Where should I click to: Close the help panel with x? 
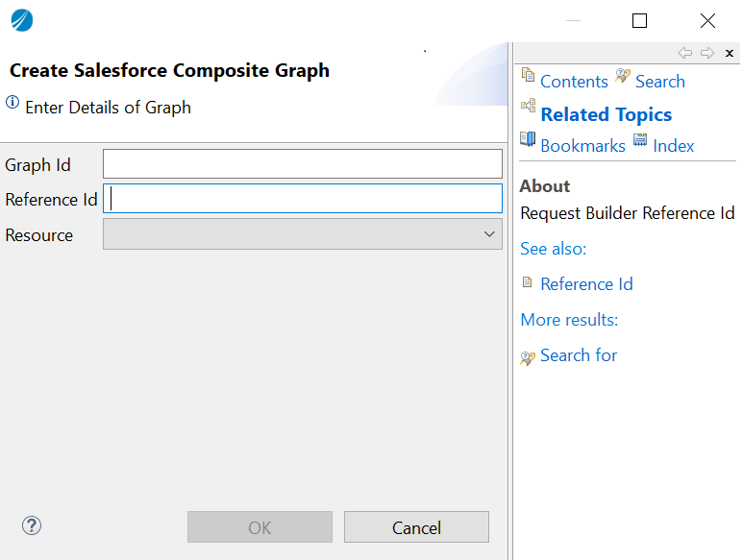(730, 54)
